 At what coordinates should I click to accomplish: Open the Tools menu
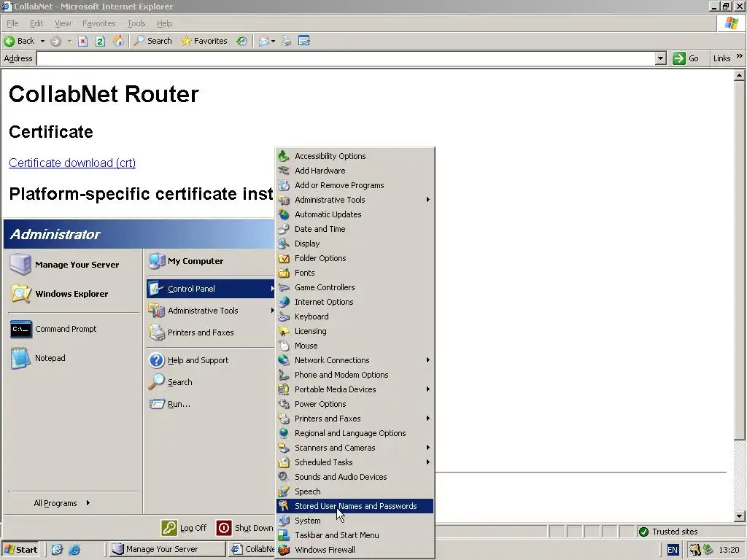[x=136, y=23]
